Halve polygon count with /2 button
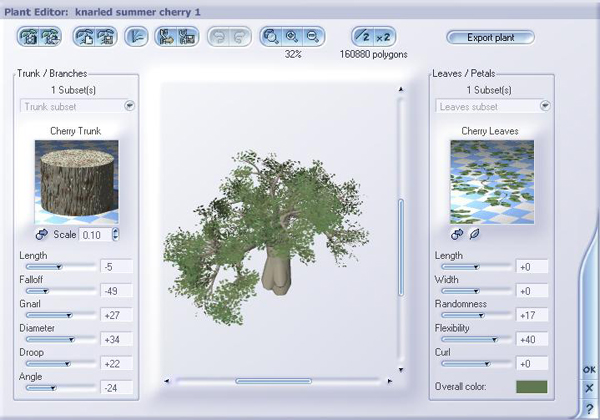 (363, 37)
